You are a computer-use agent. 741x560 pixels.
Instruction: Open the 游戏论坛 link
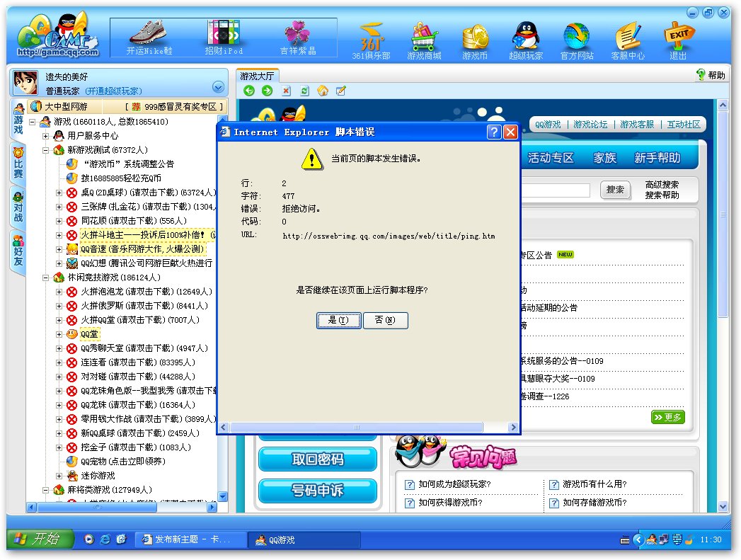click(x=590, y=125)
